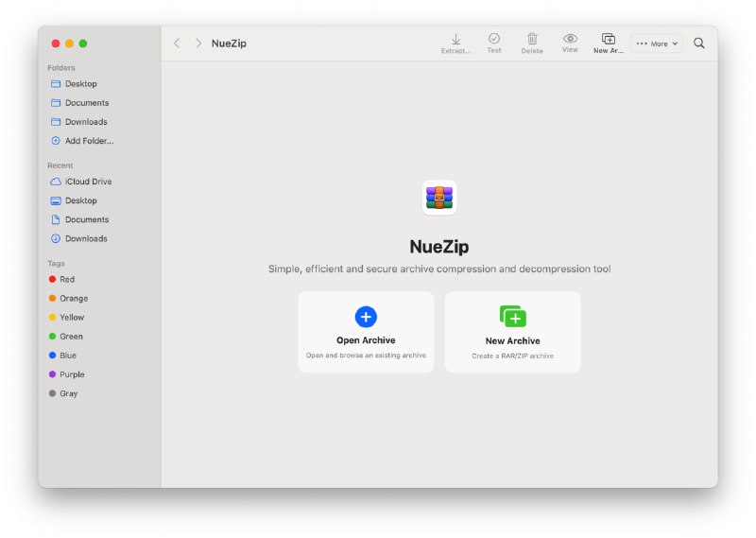
Task: Click the green New Archive icon
Action: click(x=512, y=317)
